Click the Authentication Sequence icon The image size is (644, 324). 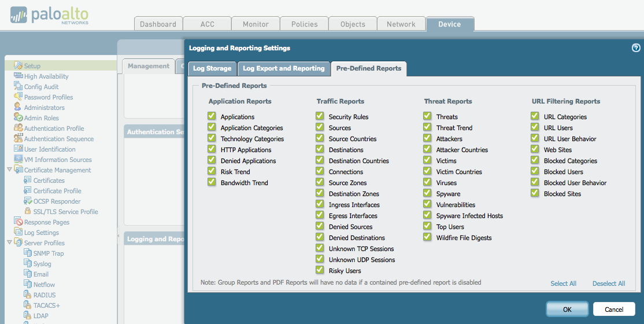point(18,138)
